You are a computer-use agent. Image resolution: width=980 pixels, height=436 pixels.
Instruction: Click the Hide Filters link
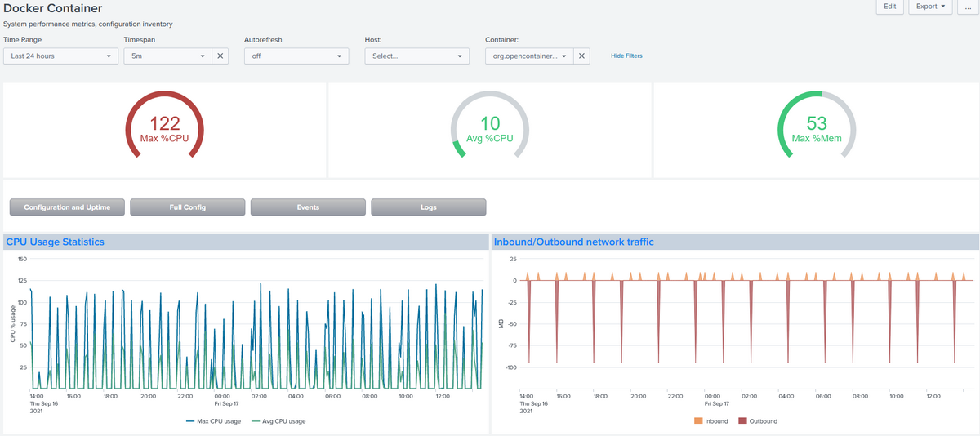[626, 56]
